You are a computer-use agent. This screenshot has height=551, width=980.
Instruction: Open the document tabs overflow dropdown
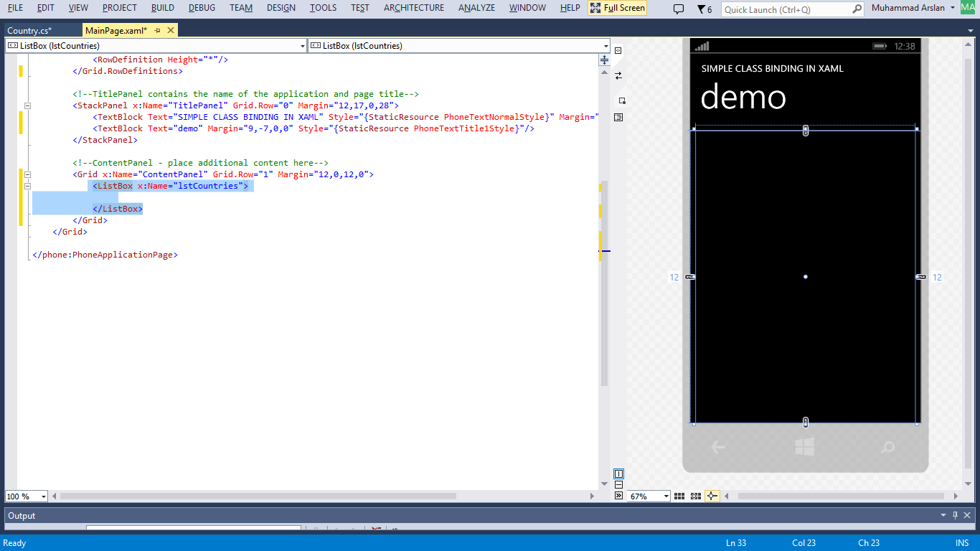971,31
